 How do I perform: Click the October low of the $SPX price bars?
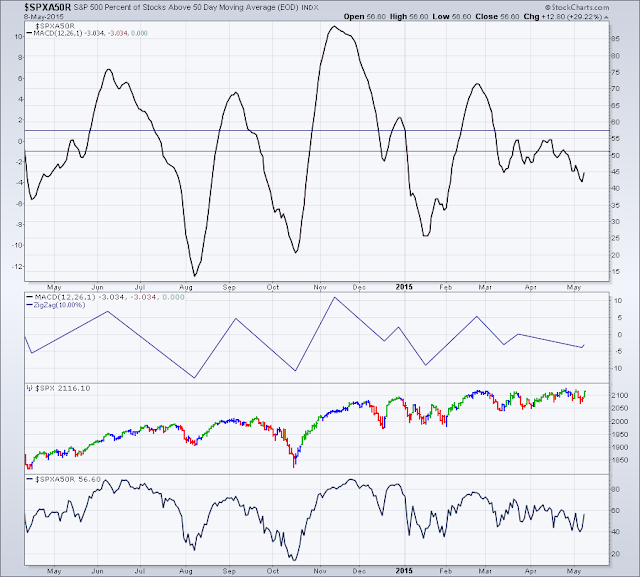pyautogui.click(x=293, y=464)
